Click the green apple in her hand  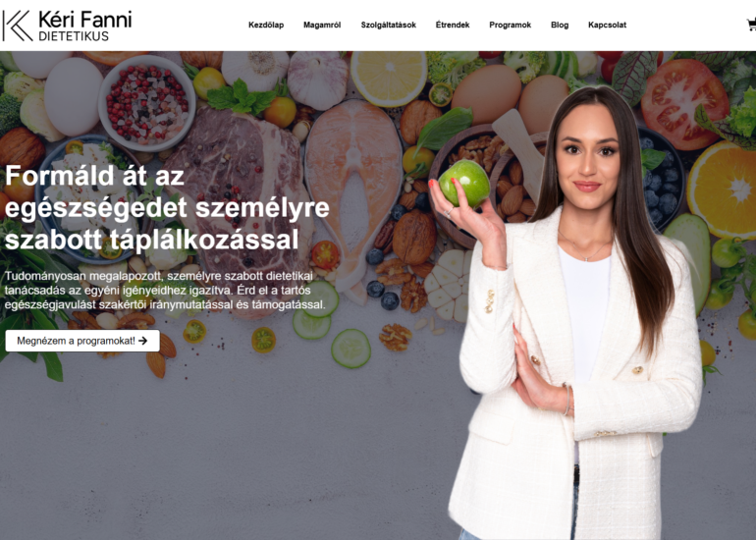click(x=464, y=184)
